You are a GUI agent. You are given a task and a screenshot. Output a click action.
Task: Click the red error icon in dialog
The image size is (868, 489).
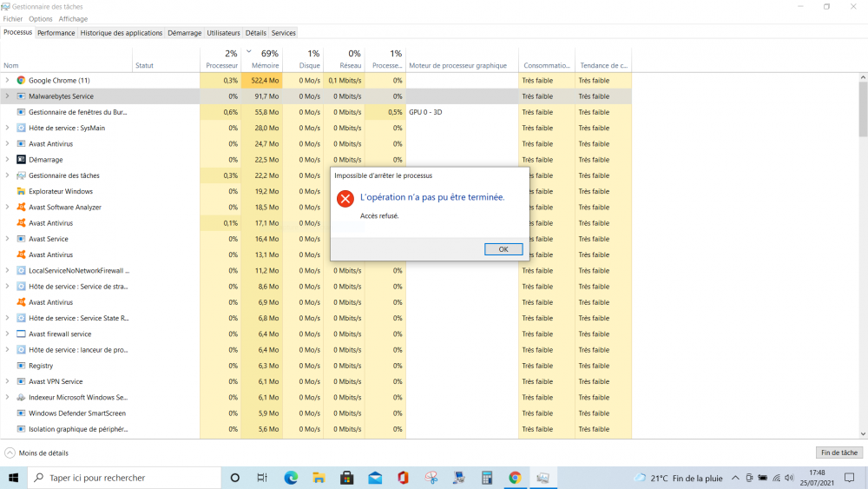point(345,199)
